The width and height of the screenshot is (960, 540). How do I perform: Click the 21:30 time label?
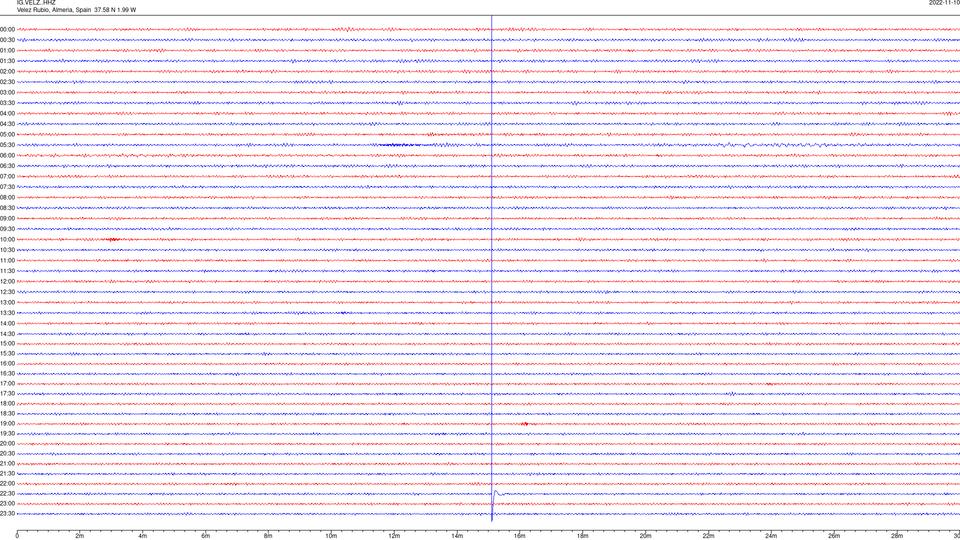click(x=7, y=474)
